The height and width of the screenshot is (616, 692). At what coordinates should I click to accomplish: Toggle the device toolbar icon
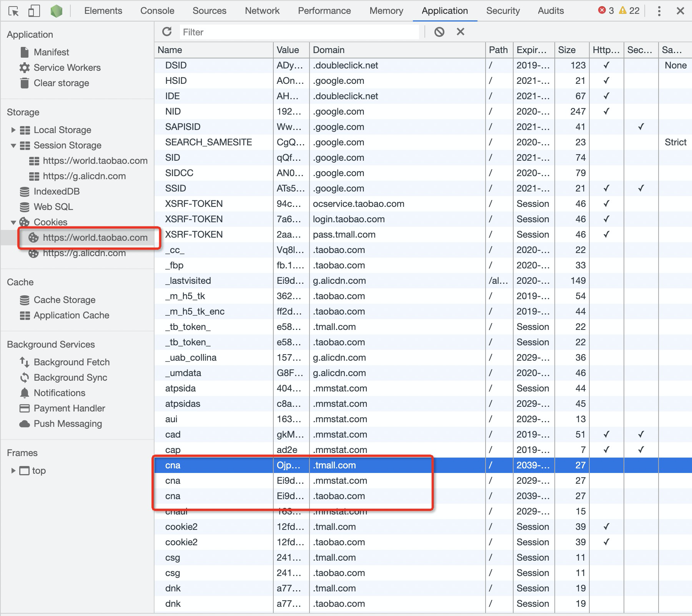click(x=34, y=11)
